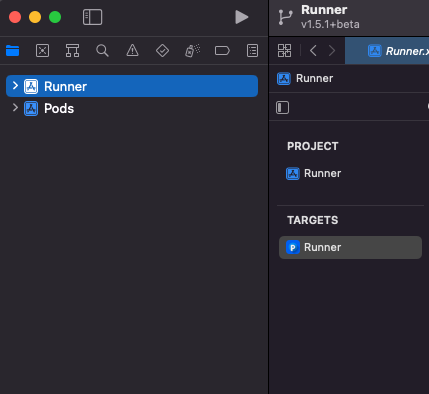Select the Pods project row

point(132,108)
